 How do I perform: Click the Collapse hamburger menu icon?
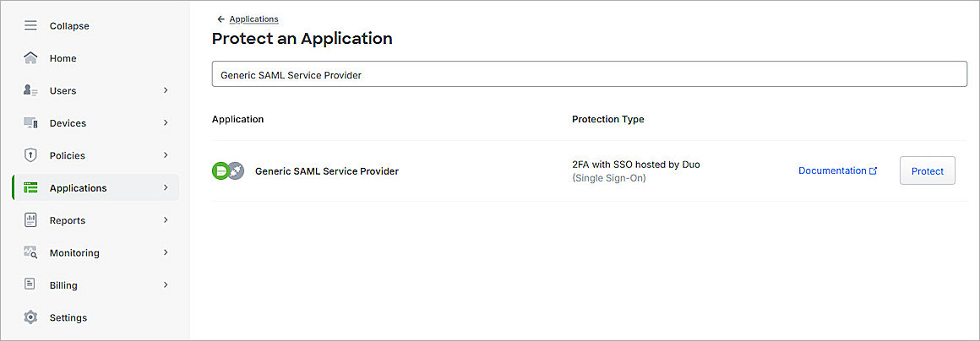pyautogui.click(x=30, y=26)
